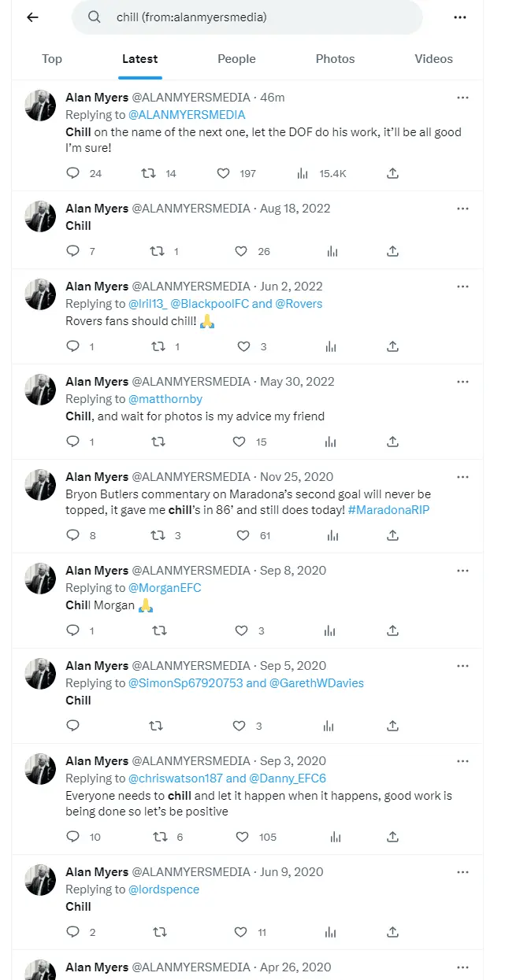Like the 'Chill on the name' tweet

[223, 173]
